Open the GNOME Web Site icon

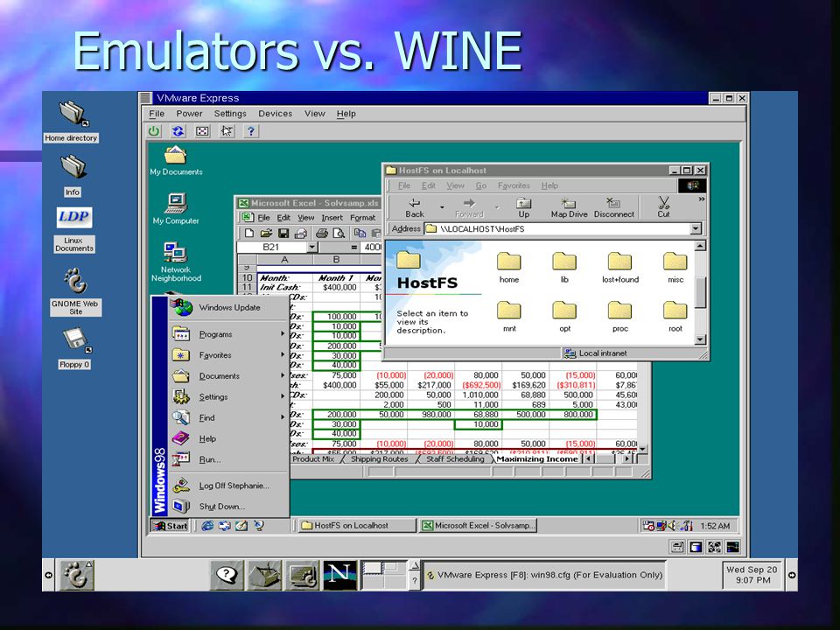[75, 291]
